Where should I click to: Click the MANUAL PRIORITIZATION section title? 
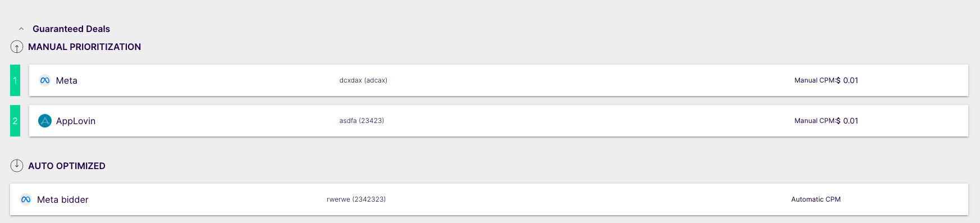[84, 47]
